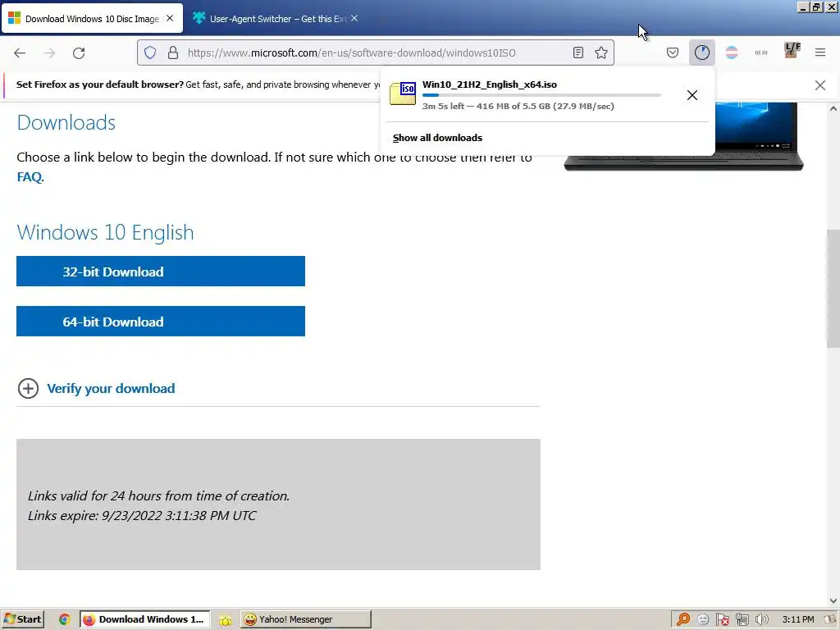Go back using the browser back arrow
The image size is (840, 630).
click(x=20, y=52)
